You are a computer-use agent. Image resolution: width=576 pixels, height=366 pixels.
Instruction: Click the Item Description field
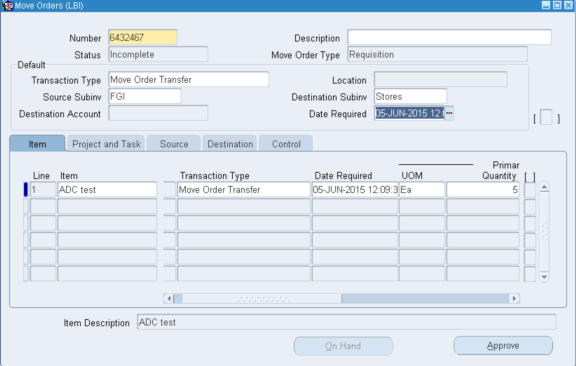(346, 322)
